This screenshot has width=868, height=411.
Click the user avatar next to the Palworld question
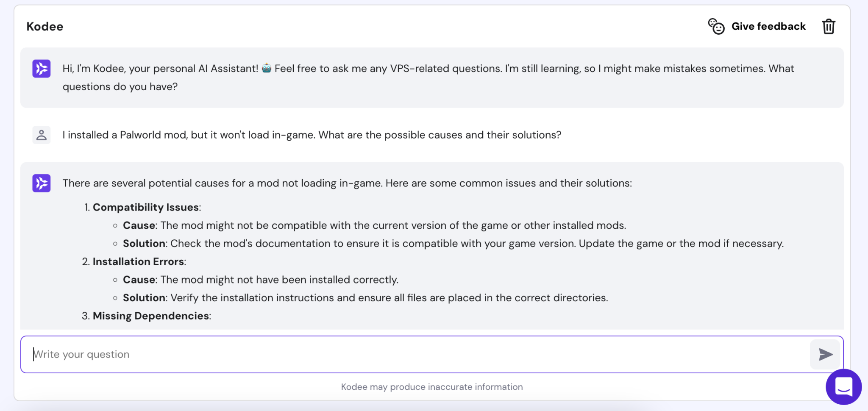click(x=41, y=134)
